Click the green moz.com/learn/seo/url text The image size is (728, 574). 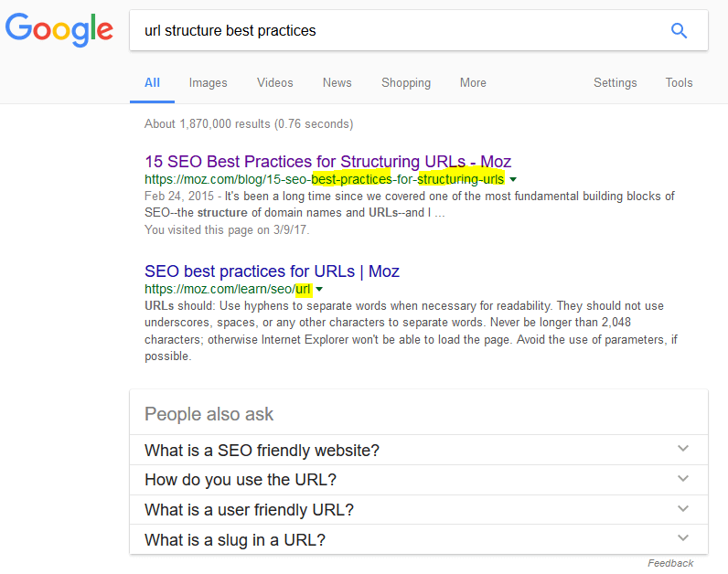(x=228, y=289)
